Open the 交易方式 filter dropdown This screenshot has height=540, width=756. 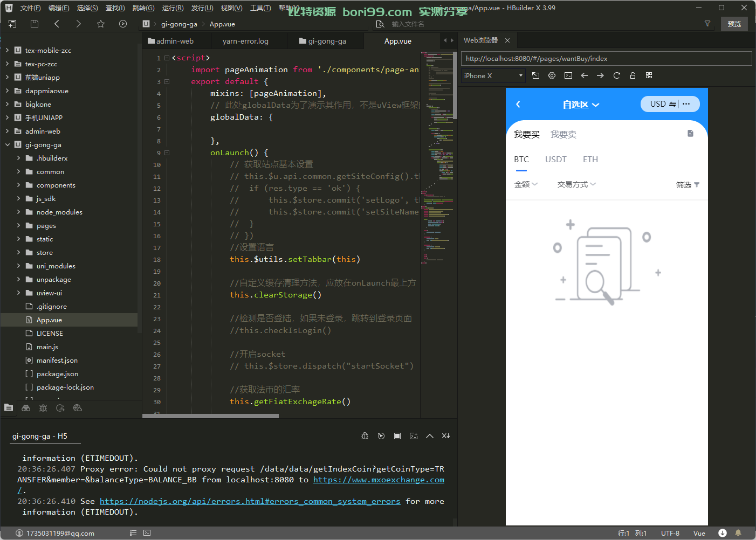tap(576, 184)
